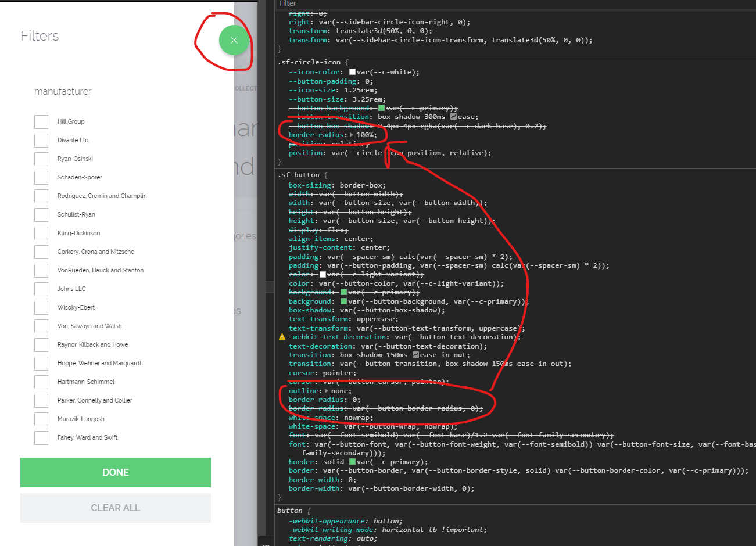Click the horizontal scrollbar at the bottom

(511, 544)
